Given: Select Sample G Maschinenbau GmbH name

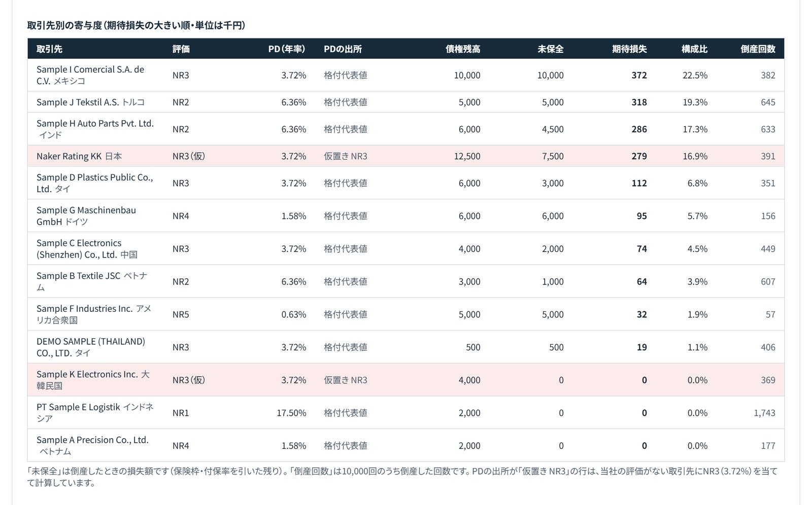Looking at the screenshot, I should point(86,216).
